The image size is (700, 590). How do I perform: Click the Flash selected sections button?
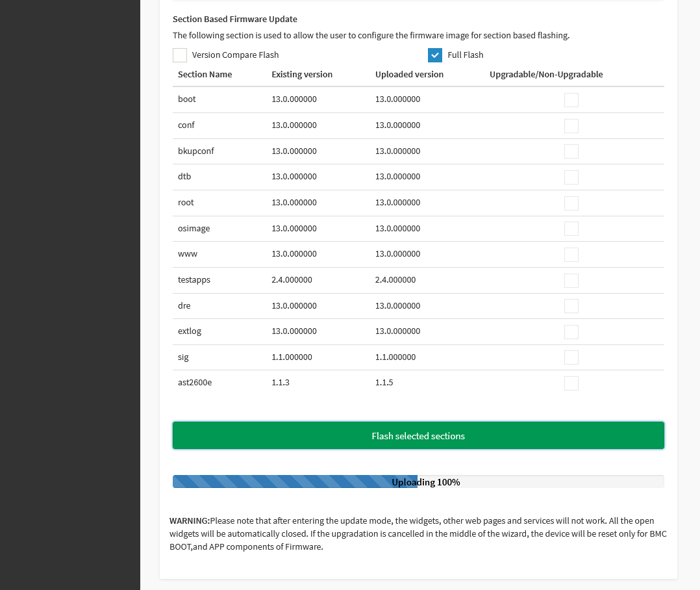[x=418, y=435]
